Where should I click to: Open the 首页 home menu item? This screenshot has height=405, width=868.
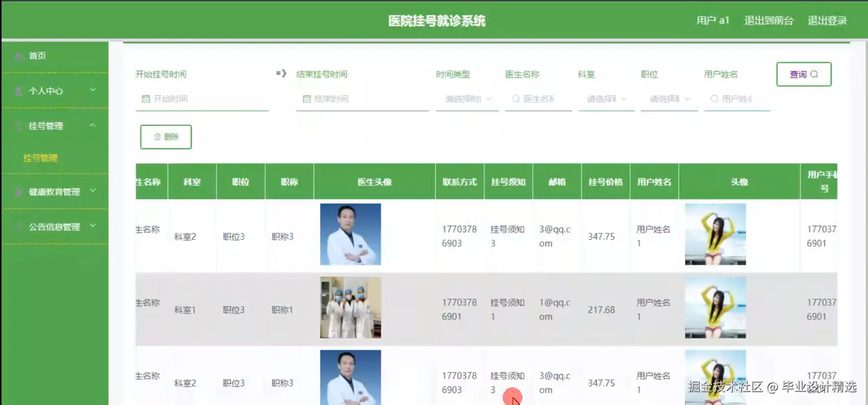pos(54,56)
